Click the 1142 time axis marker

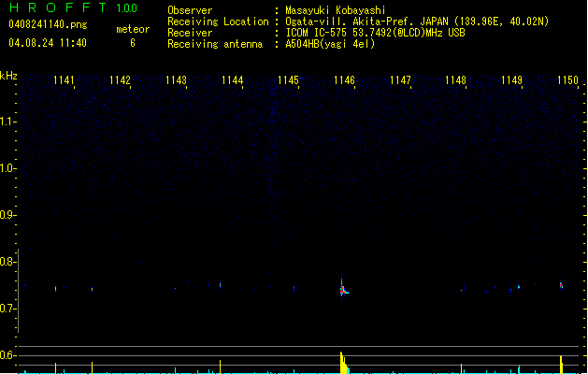point(120,80)
